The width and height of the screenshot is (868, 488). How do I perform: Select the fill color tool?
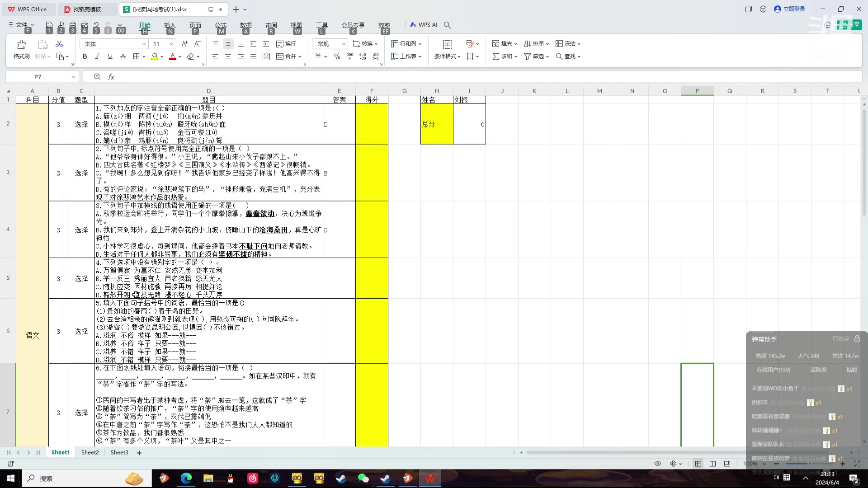155,56
